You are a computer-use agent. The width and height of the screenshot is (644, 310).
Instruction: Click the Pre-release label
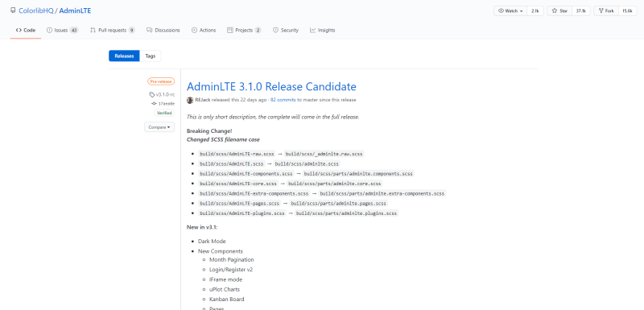pos(160,81)
